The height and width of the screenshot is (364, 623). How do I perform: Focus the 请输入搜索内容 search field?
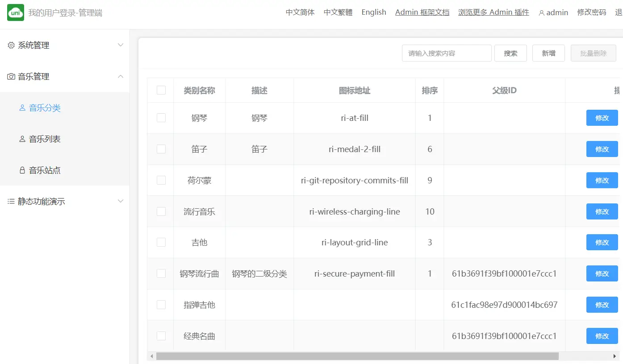pyautogui.click(x=447, y=53)
